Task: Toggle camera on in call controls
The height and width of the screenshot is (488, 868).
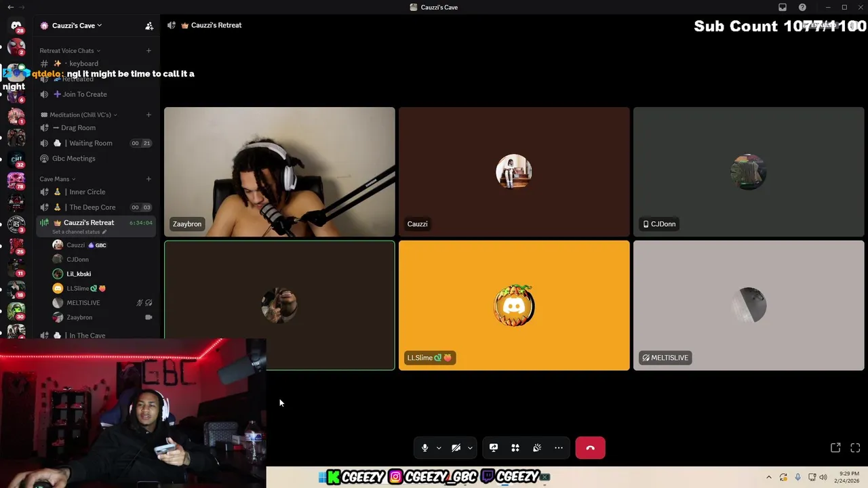Action: (x=456, y=448)
